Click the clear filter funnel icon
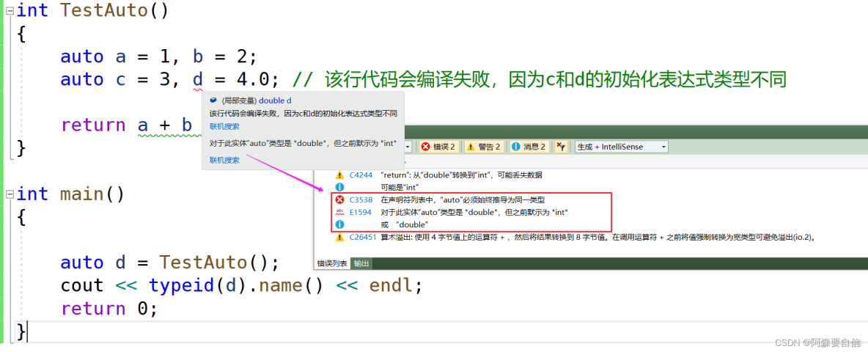Image resolution: width=868 pixels, height=352 pixels. click(561, 147)
